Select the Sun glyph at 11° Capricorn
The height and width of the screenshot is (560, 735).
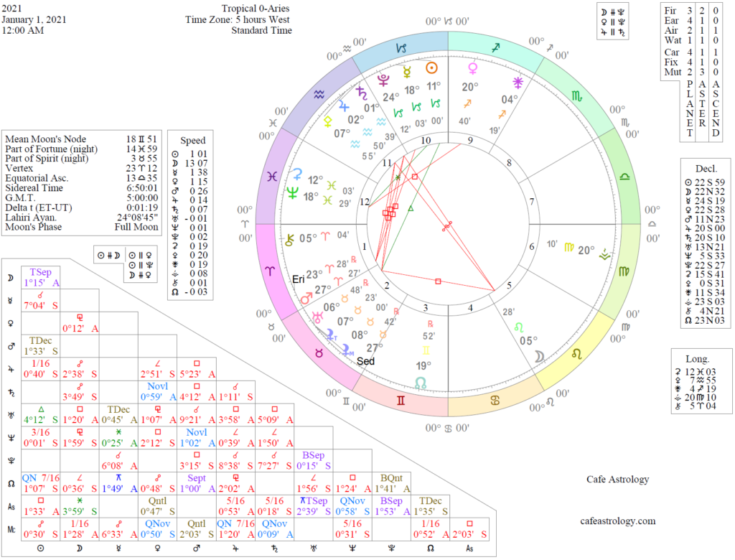point(431,67)
